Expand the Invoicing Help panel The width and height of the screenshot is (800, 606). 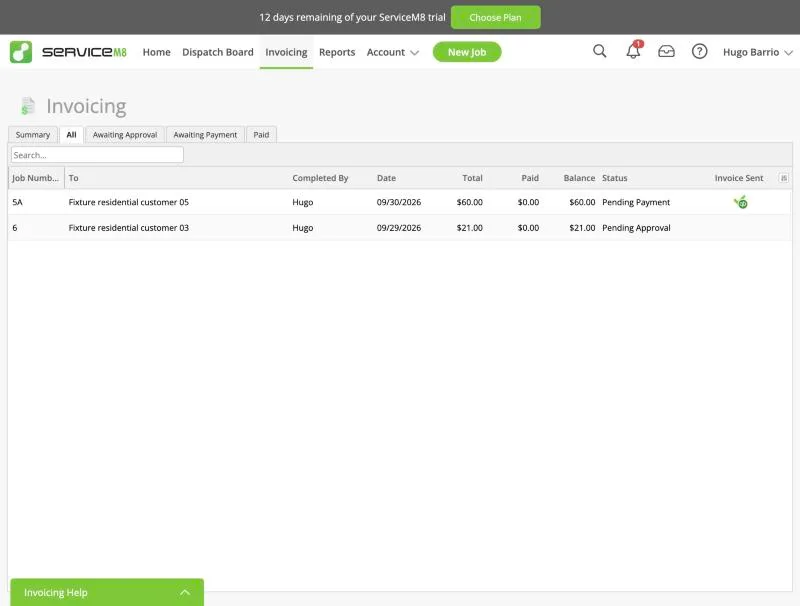[x=107, y=592]
